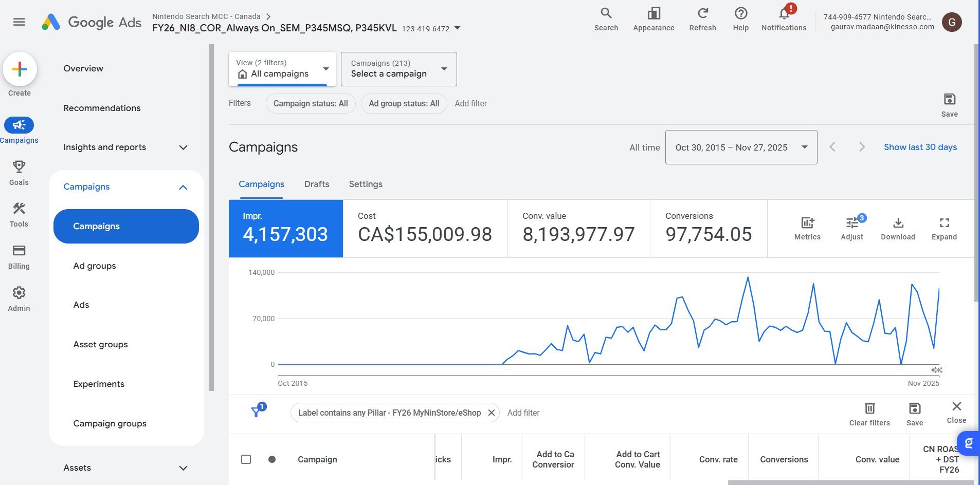Switch to the Settings tab

[x=366, y=184]
